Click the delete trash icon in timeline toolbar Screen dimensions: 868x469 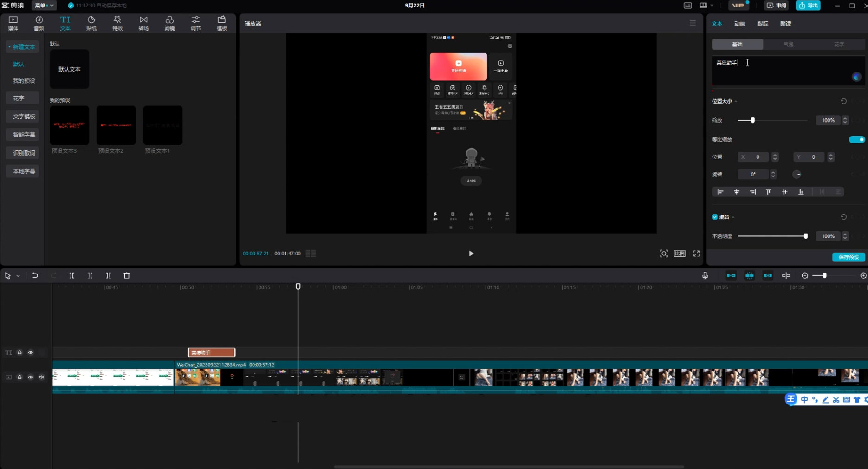tap(127, 275)
